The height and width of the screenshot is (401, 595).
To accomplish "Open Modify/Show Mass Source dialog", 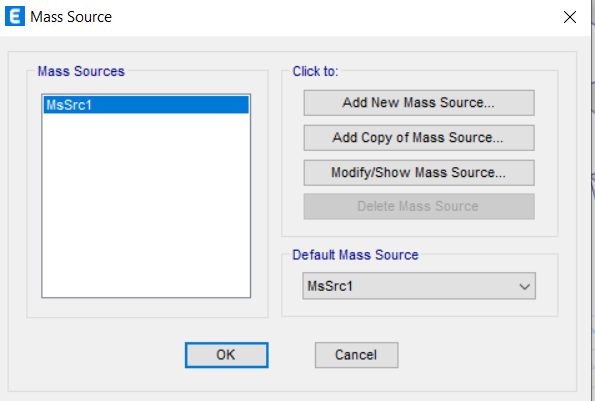I will pyautogui.click(x=419, y=173).
